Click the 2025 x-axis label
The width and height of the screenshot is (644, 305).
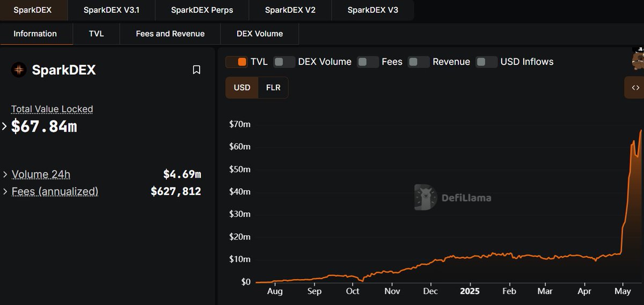point(470,292)
